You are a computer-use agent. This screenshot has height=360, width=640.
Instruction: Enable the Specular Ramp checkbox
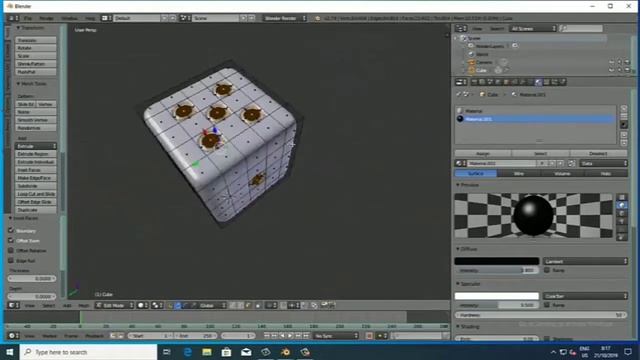547,305
